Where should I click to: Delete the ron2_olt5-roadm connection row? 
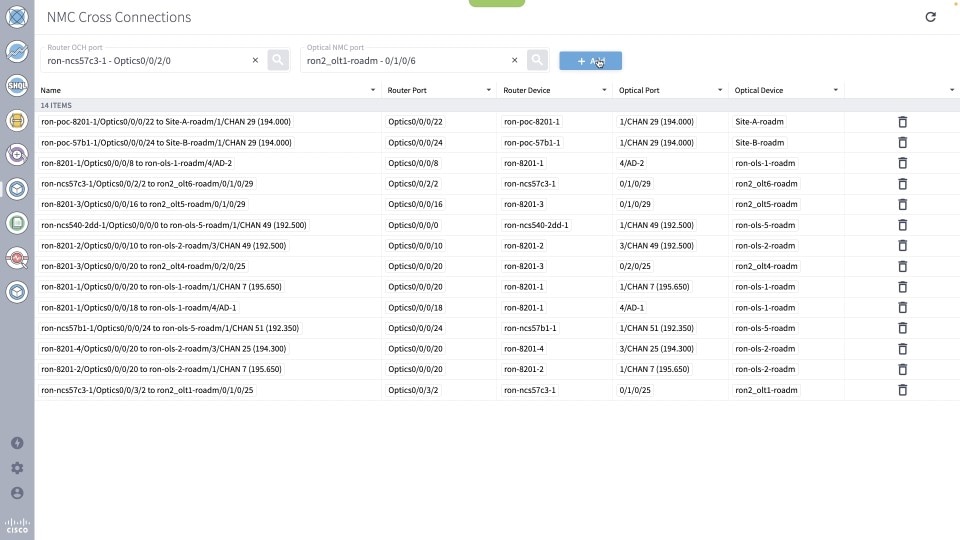point(902,204)
